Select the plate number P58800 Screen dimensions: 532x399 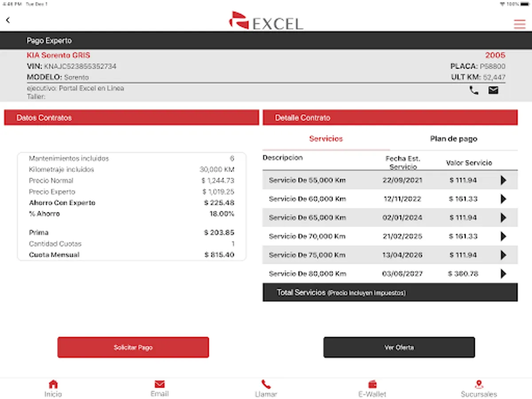coord(493,66)
